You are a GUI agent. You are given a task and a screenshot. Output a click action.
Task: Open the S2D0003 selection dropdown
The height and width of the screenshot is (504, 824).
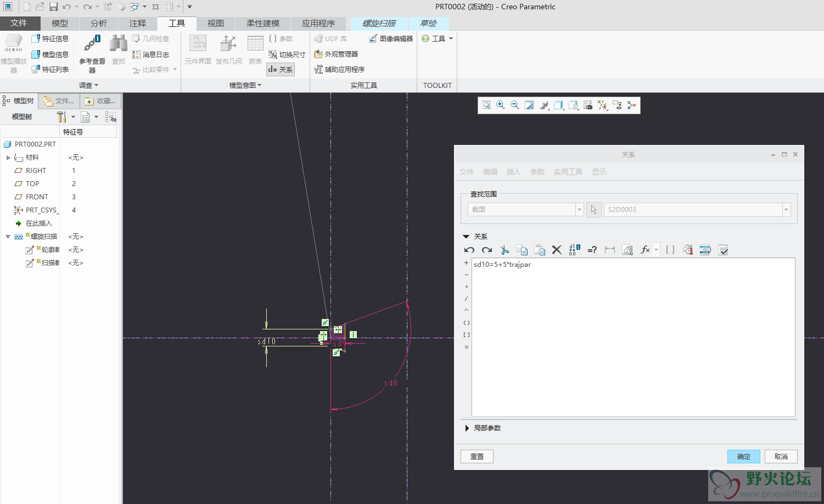coord(786,210)
